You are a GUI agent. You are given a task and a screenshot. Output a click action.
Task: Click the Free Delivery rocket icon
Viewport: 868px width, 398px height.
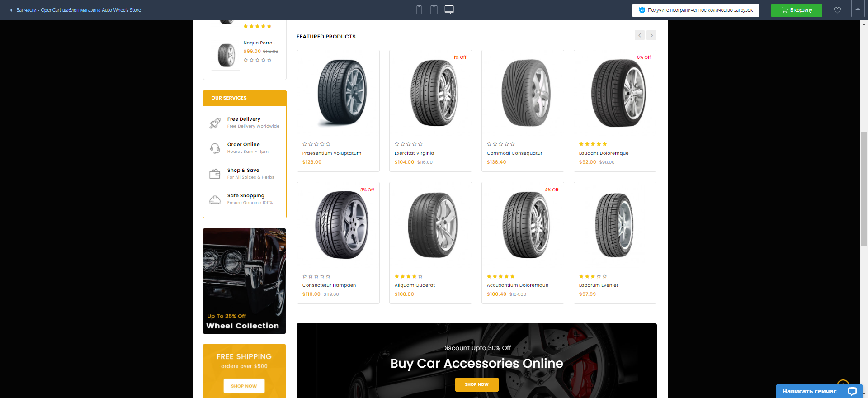click(215, 123)
